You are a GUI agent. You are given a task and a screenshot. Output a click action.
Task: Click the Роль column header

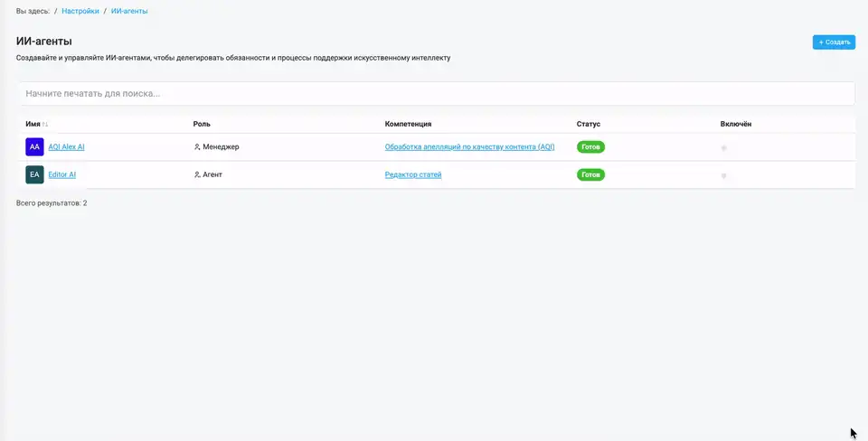tap(202, 124)
